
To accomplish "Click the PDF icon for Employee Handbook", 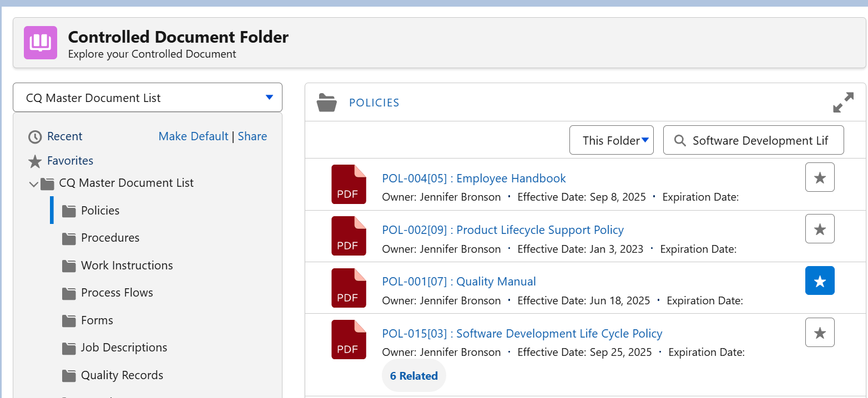I will pyautogui.click(x=349, y=184).
